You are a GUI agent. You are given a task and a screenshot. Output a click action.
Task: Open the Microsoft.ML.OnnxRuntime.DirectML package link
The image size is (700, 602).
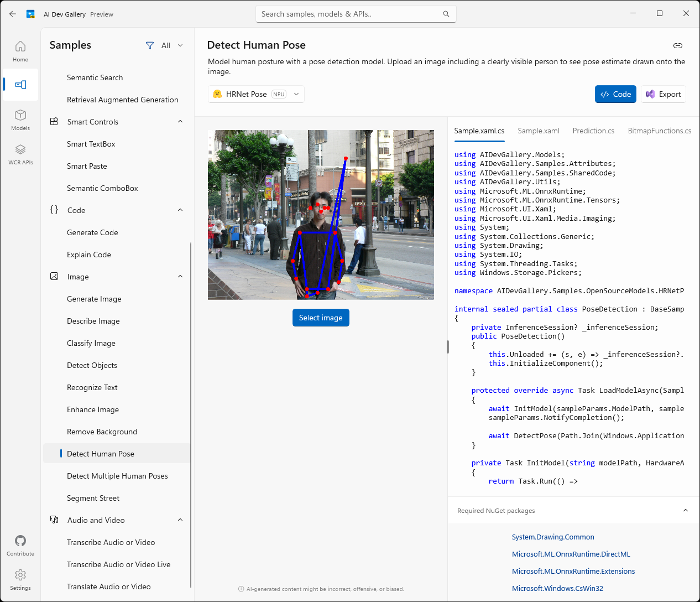coord(571,554)
